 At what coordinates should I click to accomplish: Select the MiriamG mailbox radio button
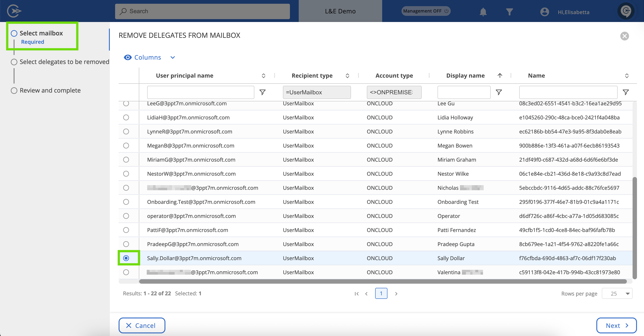(126, 159)
